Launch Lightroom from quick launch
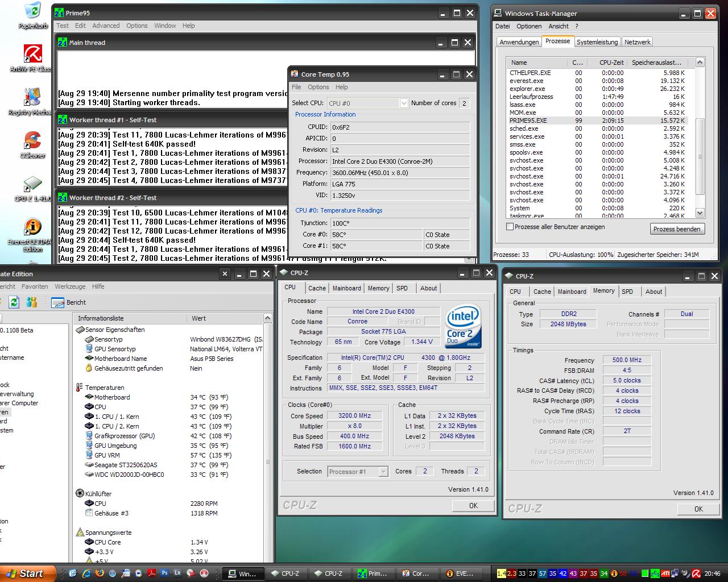 (177, 573)
